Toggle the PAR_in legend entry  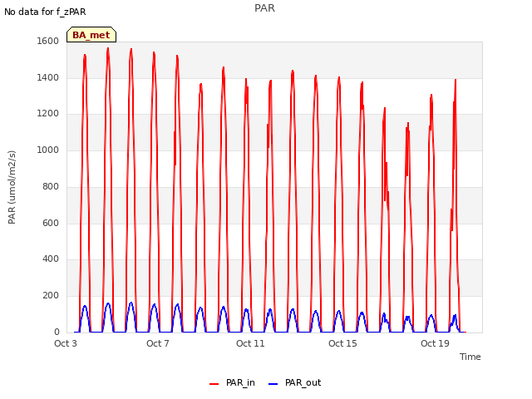[x=233, y=382]
